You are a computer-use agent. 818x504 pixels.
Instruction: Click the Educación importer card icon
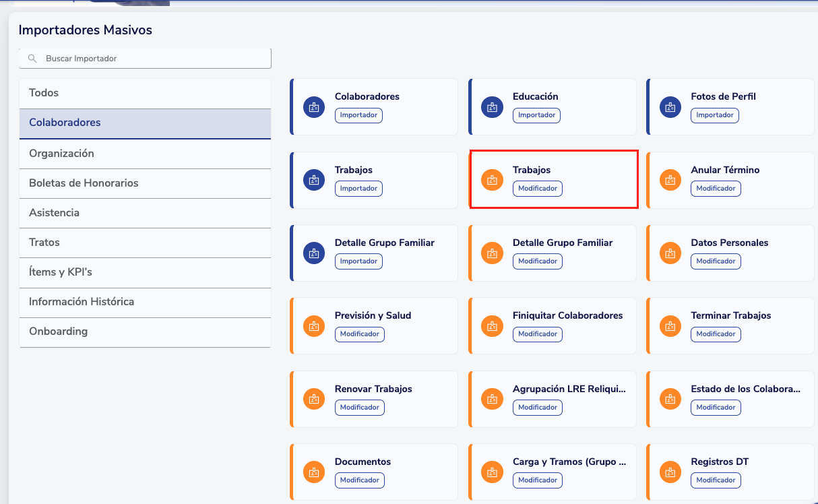(x=492, y=107)
